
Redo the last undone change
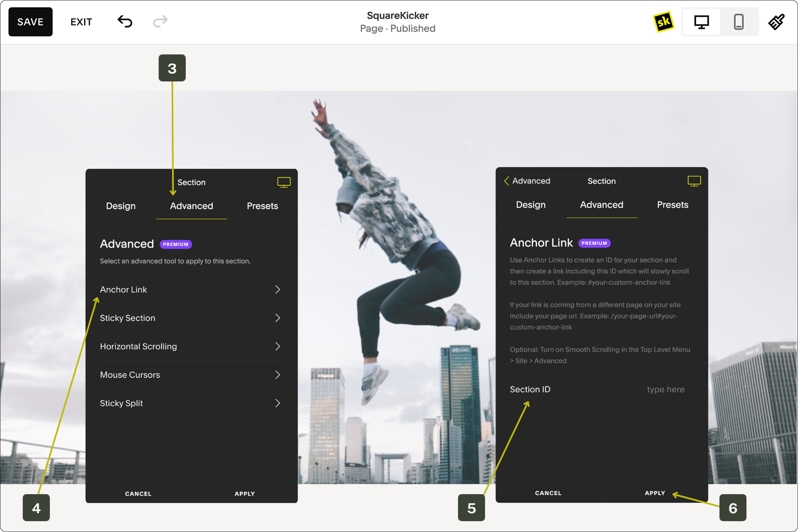(160, 22)
